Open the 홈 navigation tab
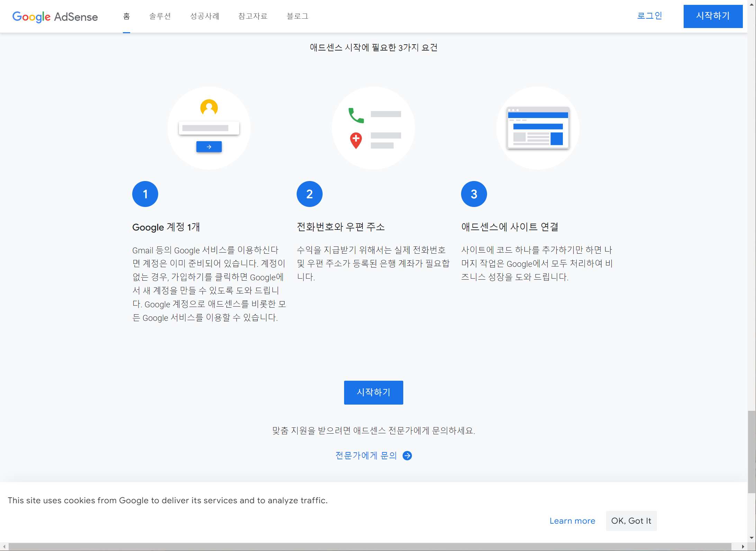This screenshot has width=756, height=551. [127, 16]
